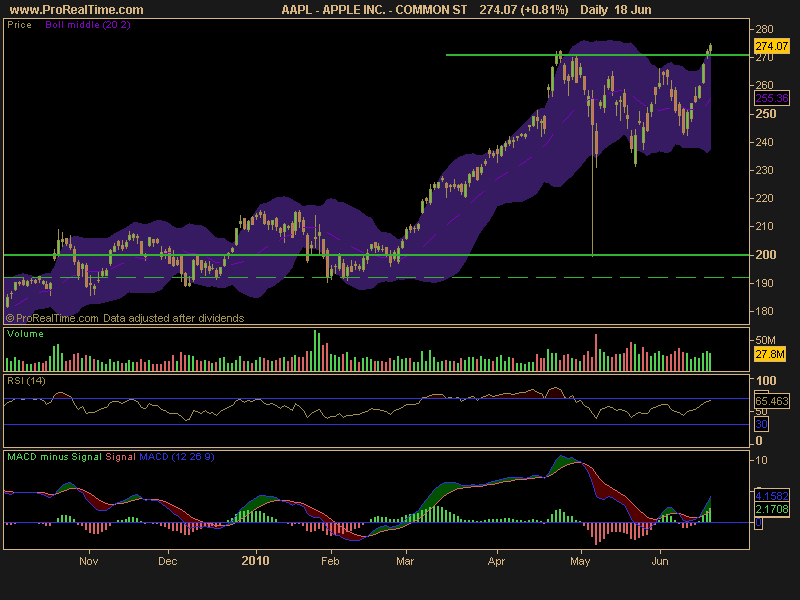800x600 pixels.
Task: Click the MACD minus Signal legend label
Action: coord(54,457)
